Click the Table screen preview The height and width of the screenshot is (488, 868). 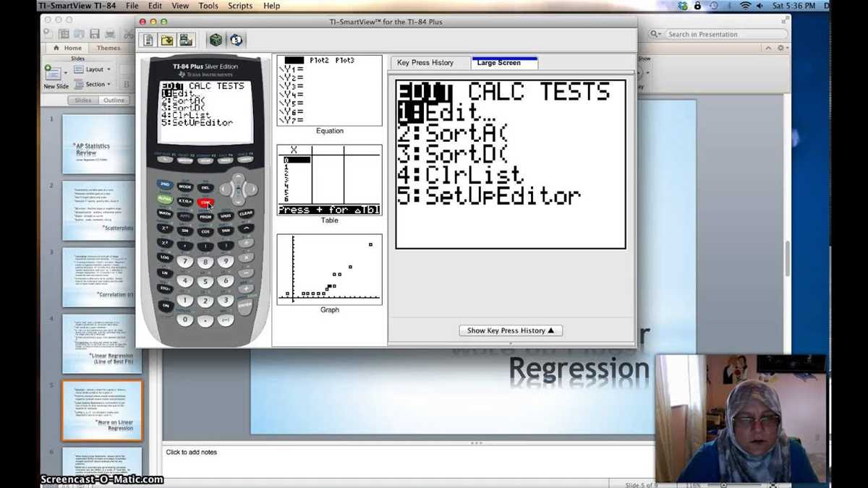point(329,180)
